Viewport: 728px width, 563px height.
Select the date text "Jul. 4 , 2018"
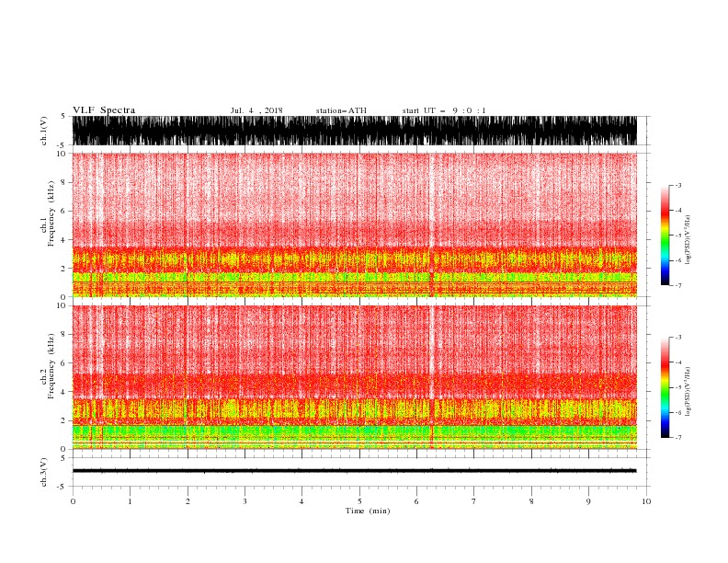click(x=256, y=110)
